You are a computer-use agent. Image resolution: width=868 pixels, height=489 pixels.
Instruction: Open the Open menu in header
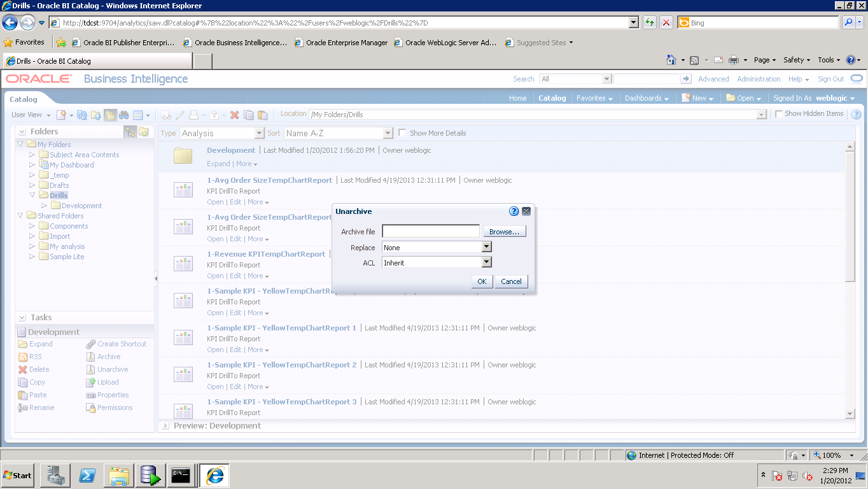(744, 98)
